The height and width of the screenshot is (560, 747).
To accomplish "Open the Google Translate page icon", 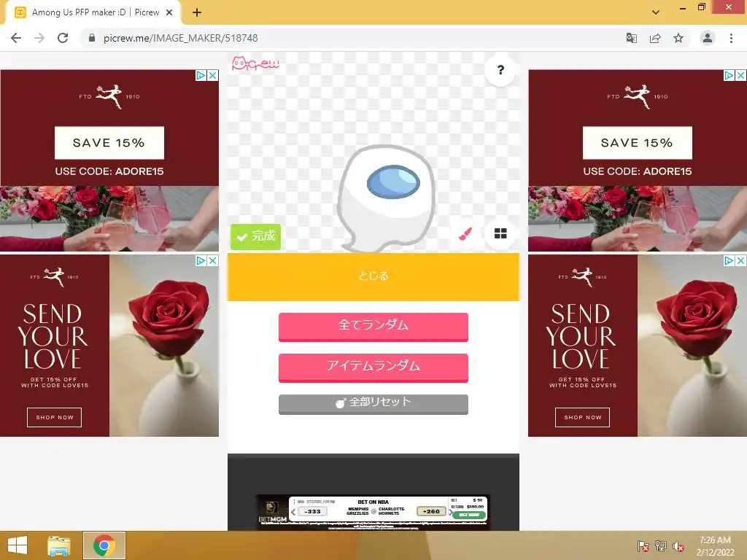I will (x=632, y=38).
